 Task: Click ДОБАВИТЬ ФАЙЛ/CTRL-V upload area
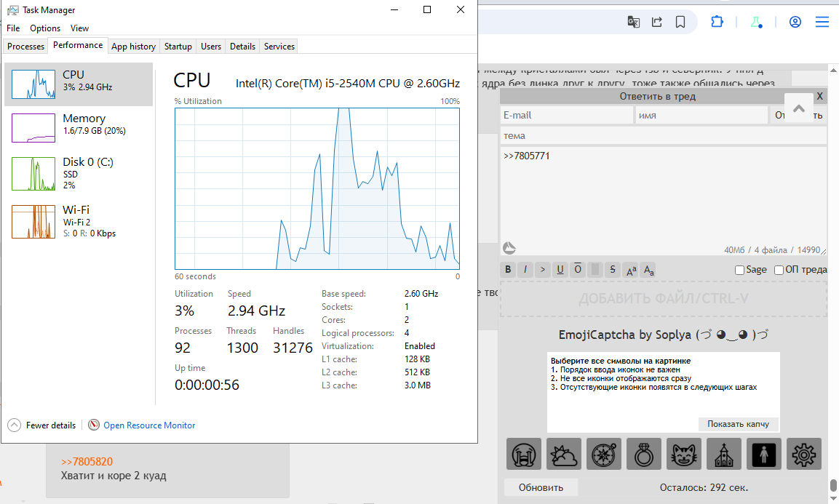coord(664,299)
